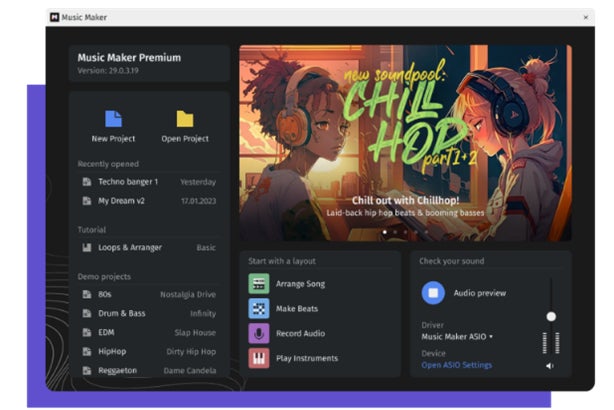Stop the Audio preview with the blue button

tap(433, 293)
